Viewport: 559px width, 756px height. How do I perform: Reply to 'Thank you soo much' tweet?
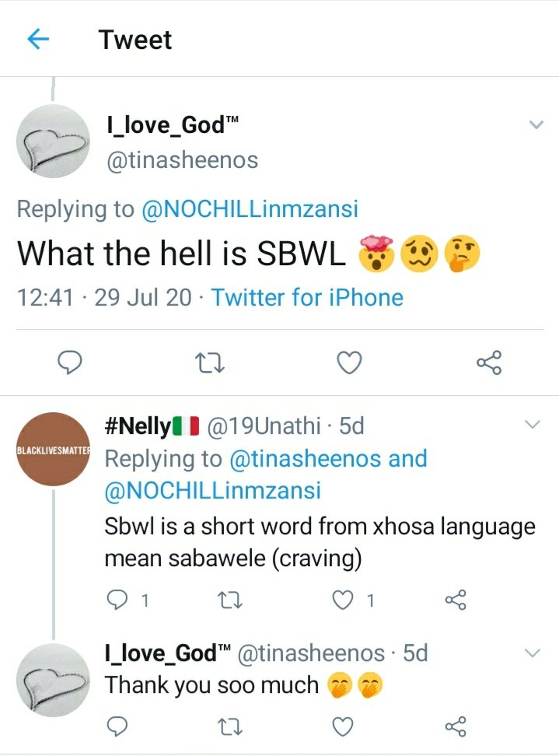coord(117,726)
